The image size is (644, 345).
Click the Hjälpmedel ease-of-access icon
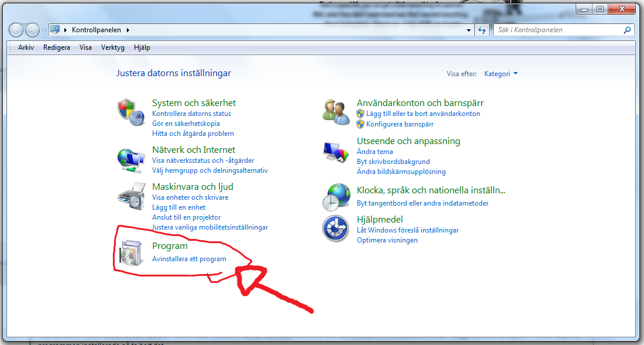[336, 228]
